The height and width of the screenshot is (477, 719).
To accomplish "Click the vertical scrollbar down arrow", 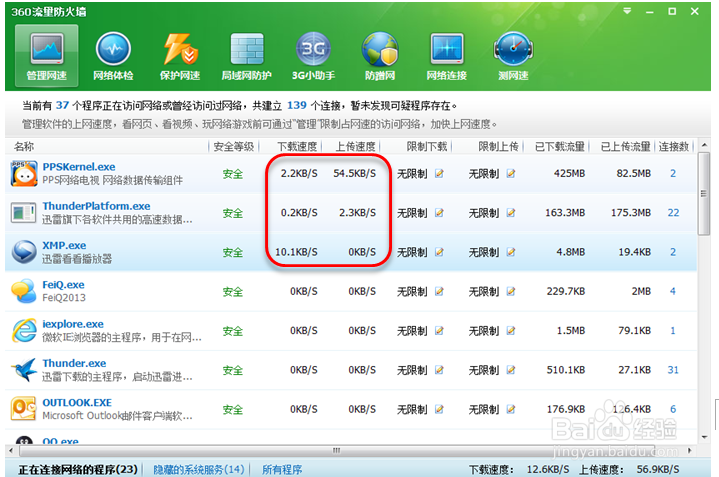I will (704, 437).
